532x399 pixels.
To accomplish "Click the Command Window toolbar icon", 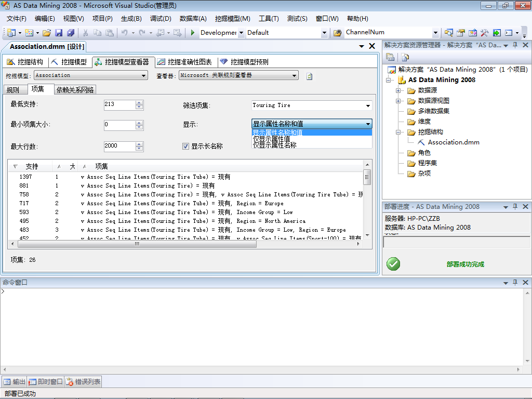I will pyautogui.click(x=509, y=33).
